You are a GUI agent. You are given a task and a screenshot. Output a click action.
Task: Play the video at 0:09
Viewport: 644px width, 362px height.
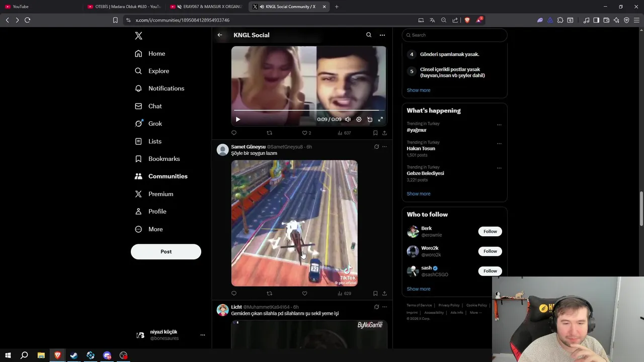[x=238, y=120]
